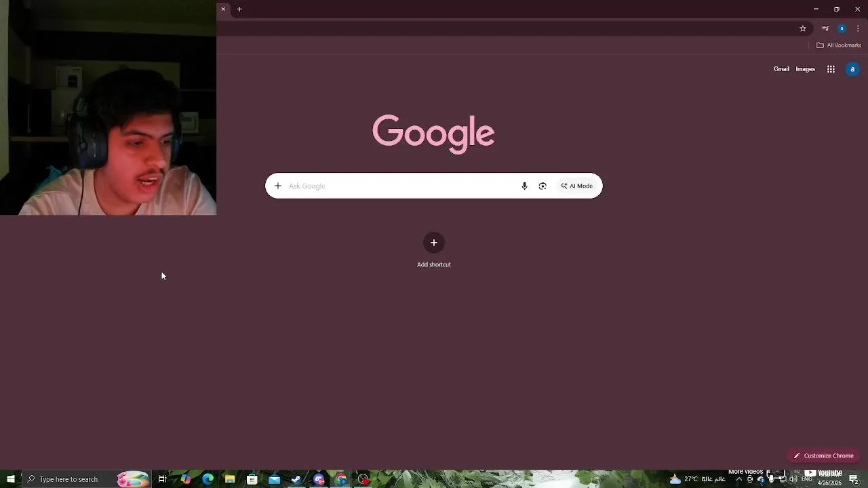
Task: Minimize the Chrome window
Action: [816, 9]
